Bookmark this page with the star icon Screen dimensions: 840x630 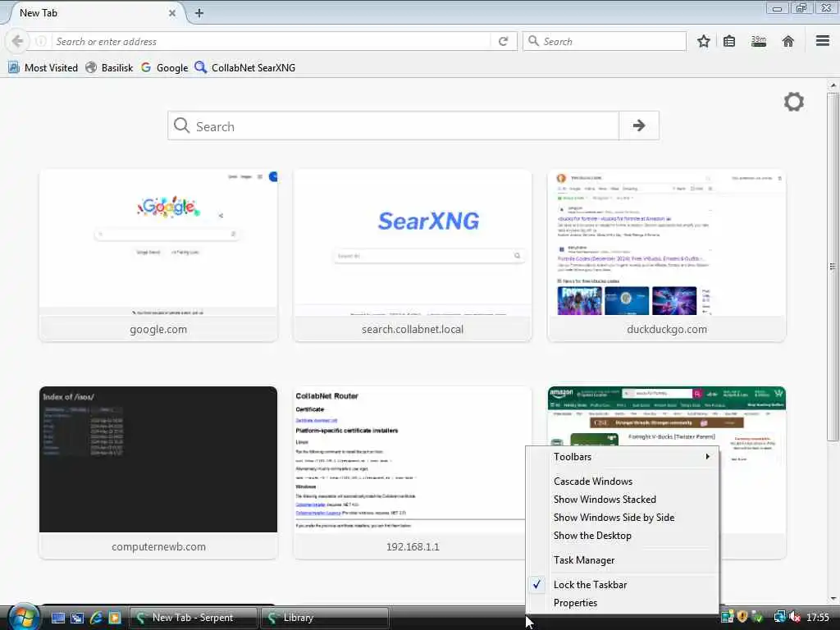pos(703,41)
